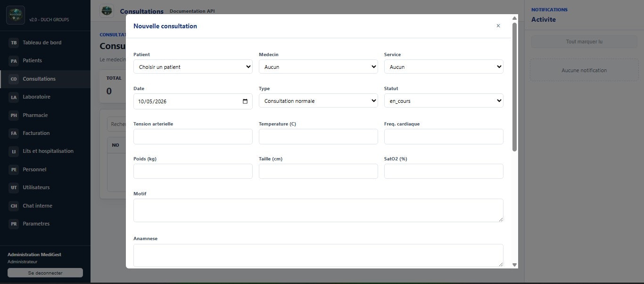Open the Medecin dropdown
Screen dimensions: 644x284
coord(318,67)
